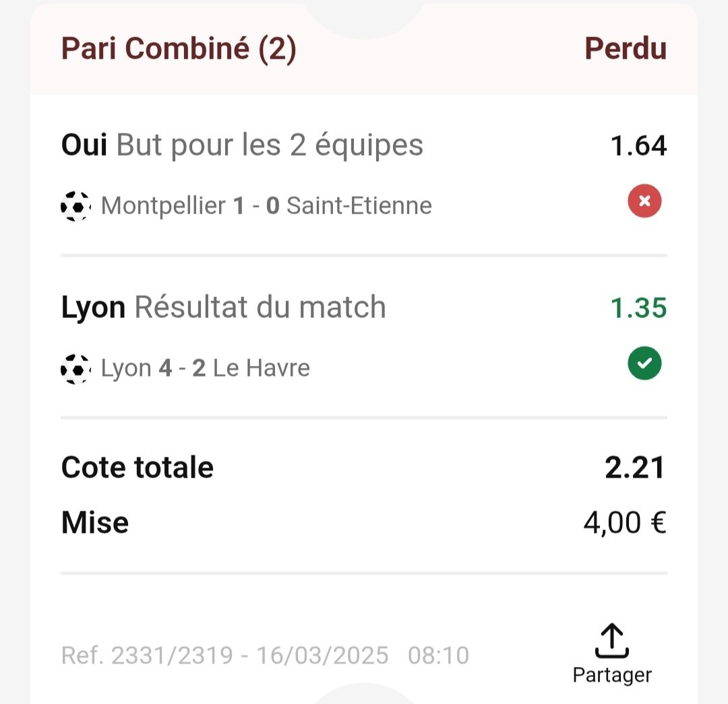Screen dimensions: 728x704
Task: Open the Montpellier 1 - 0 Saint-Etienne match
Action: coord(266,205)
